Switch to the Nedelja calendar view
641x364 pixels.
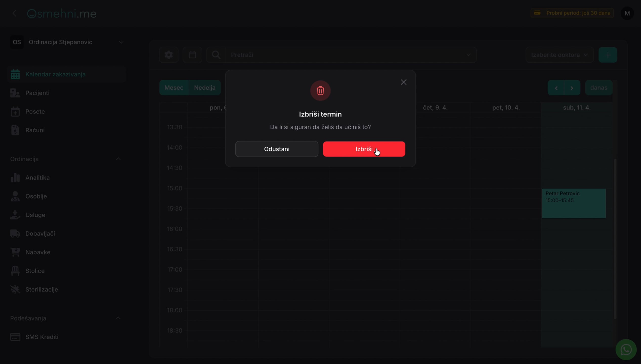(205, 88)
